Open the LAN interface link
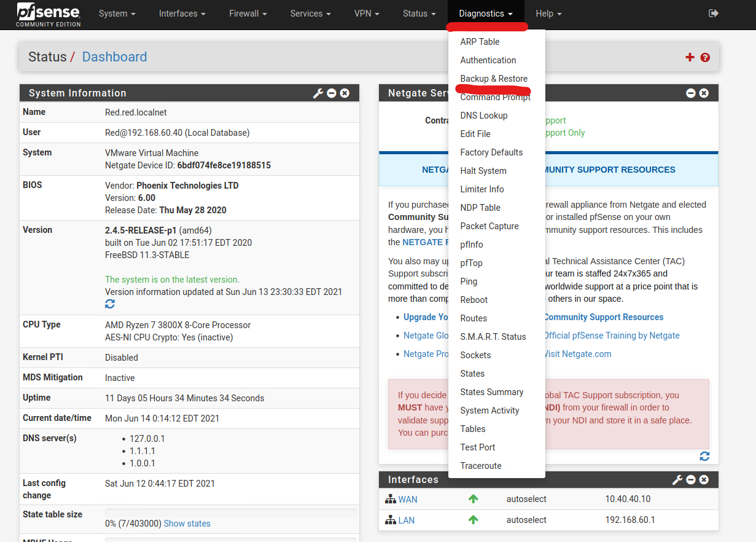The height and width of the screenshot is (542, 756). [407, 520]
